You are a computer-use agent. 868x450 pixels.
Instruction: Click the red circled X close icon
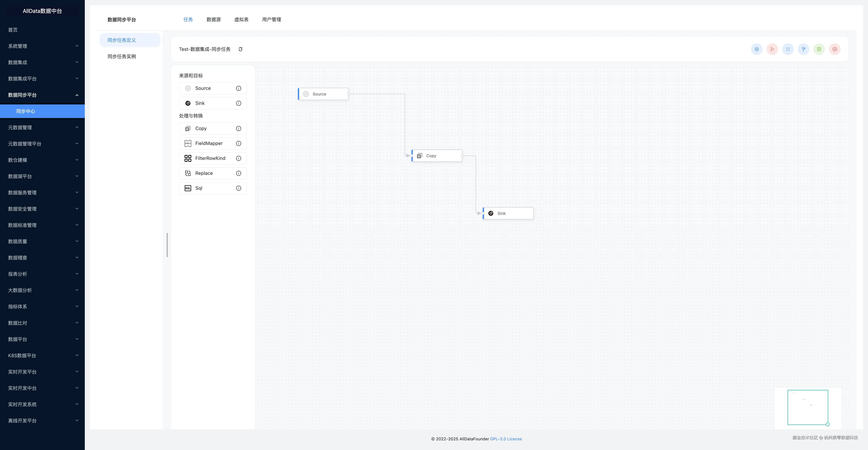tap(835, 49)
